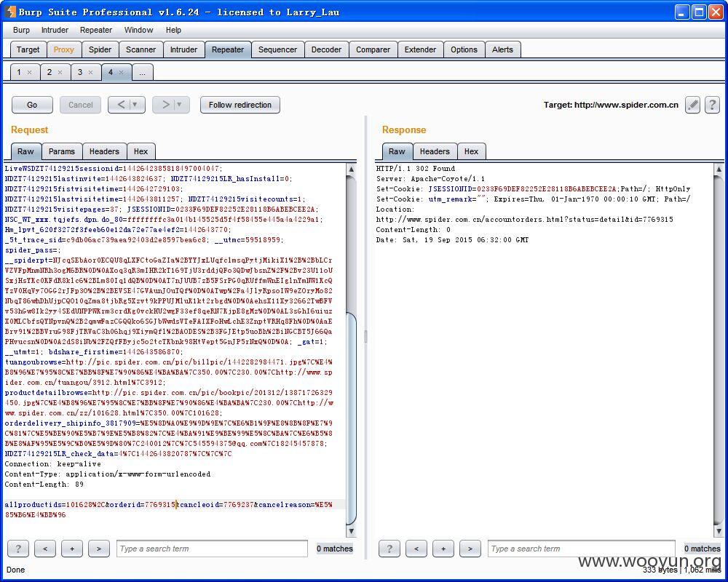
Task: Switch to the Spider tab
Action: 100,49
